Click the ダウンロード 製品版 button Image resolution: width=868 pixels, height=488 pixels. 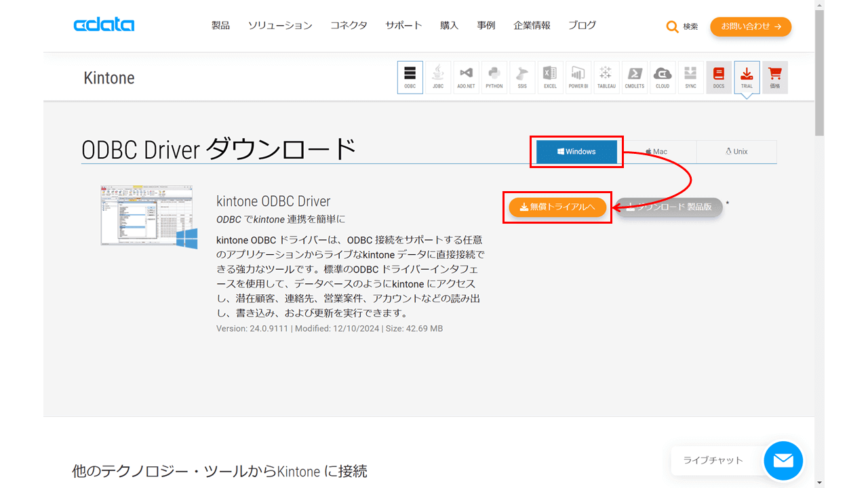669,207
